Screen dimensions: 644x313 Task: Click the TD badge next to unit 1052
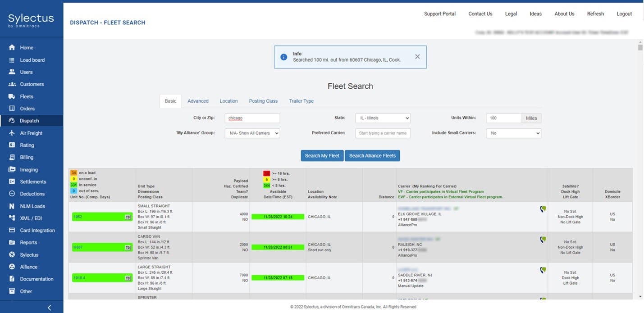(128, 217)
